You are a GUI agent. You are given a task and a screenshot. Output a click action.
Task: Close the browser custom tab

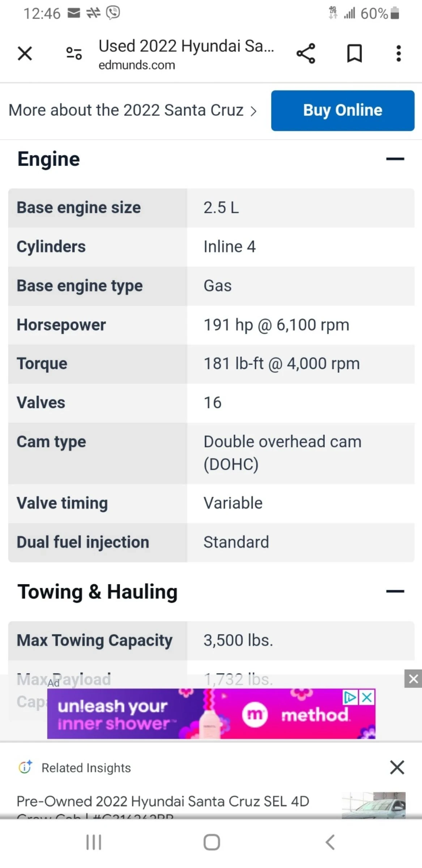coord(25,54)
